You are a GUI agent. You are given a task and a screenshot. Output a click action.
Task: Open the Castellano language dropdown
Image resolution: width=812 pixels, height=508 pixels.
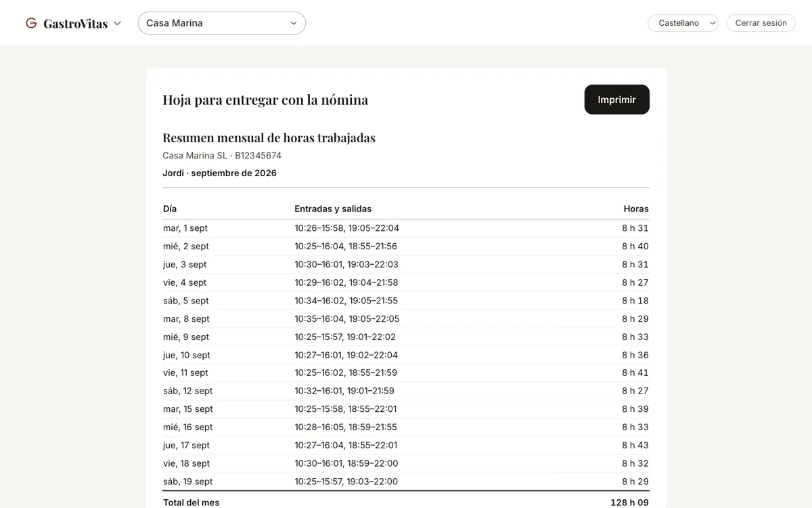(x=683, y=23)
